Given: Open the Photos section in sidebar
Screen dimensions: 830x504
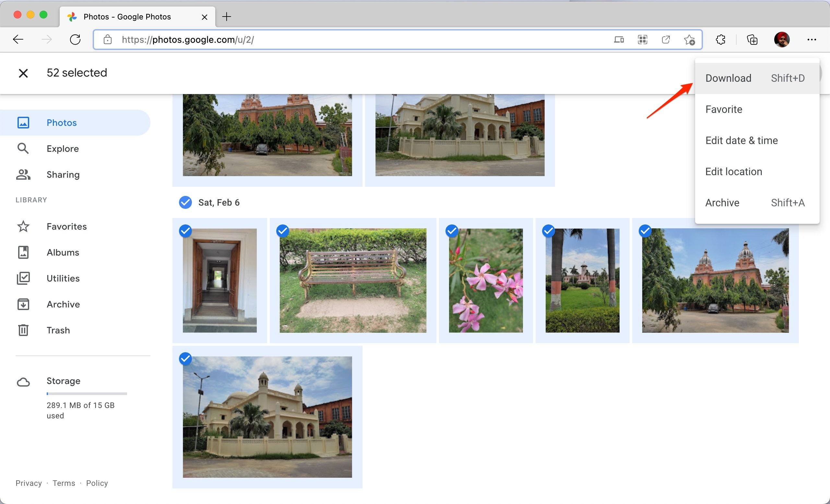Looking at the screenshot, I should click(61, 122).
